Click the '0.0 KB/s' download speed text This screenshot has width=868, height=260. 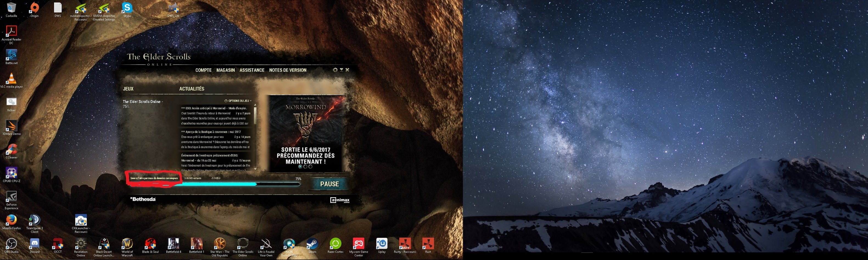(216, 178)
